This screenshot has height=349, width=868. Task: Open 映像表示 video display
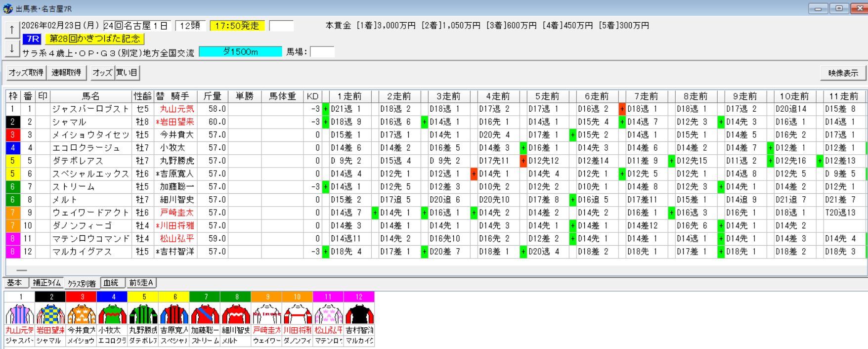coord(843,73)
